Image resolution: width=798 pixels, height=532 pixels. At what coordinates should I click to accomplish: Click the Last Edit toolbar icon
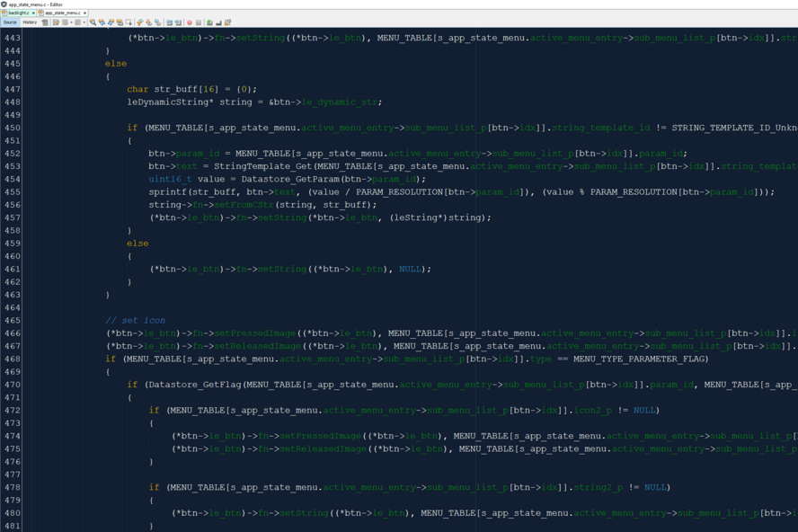45,22
